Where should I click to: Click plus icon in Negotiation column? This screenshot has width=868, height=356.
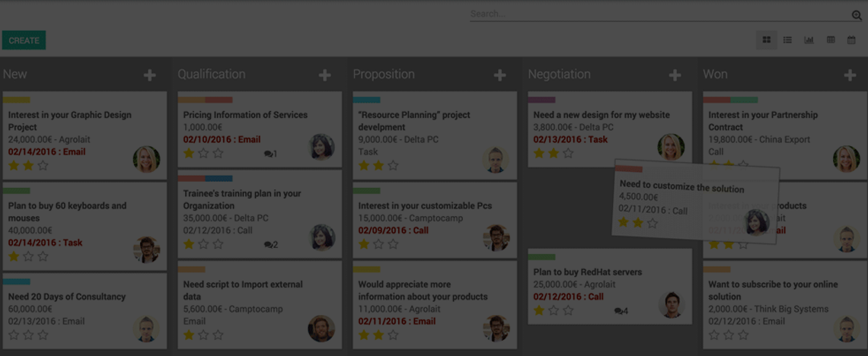(675, 75)
